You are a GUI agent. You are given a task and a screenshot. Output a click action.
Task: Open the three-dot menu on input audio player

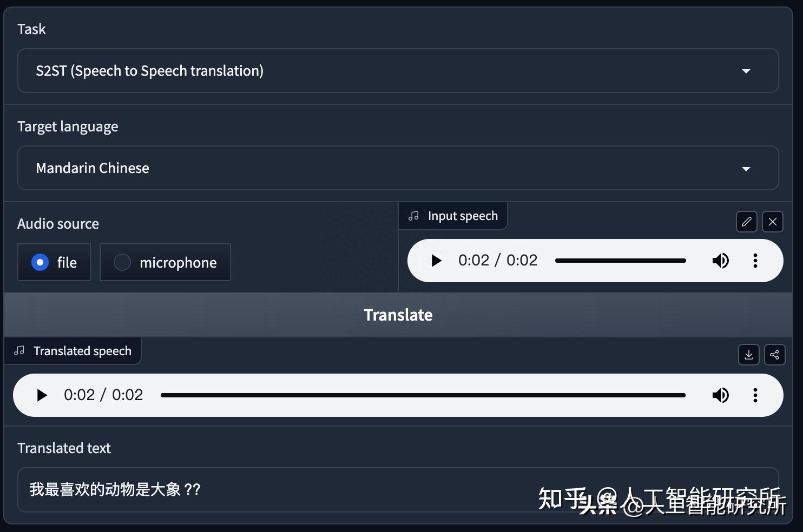[755, 261]
